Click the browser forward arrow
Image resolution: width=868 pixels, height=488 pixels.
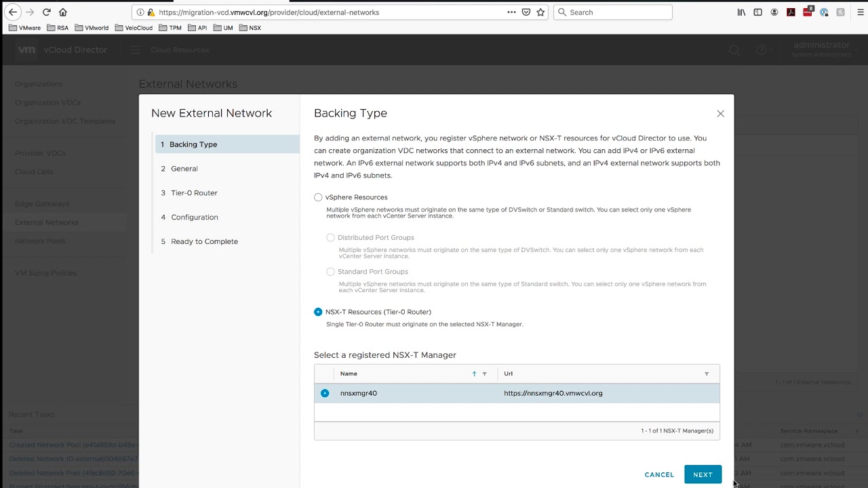[x=29, y=12]
